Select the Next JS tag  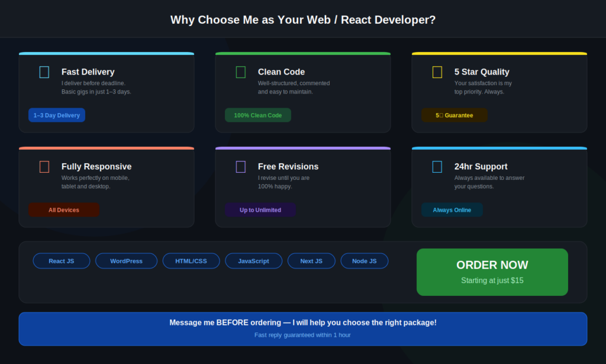coord(311,261)
